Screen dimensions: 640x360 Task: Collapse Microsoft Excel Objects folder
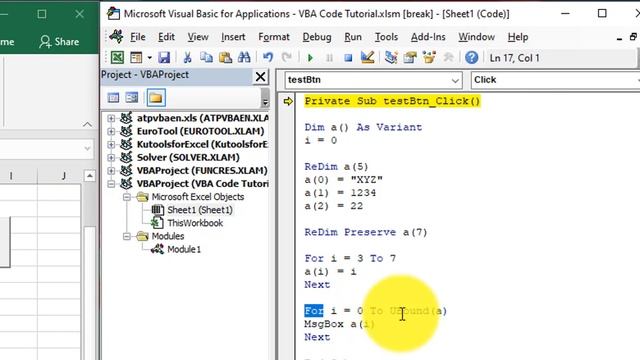pos(127,197)
